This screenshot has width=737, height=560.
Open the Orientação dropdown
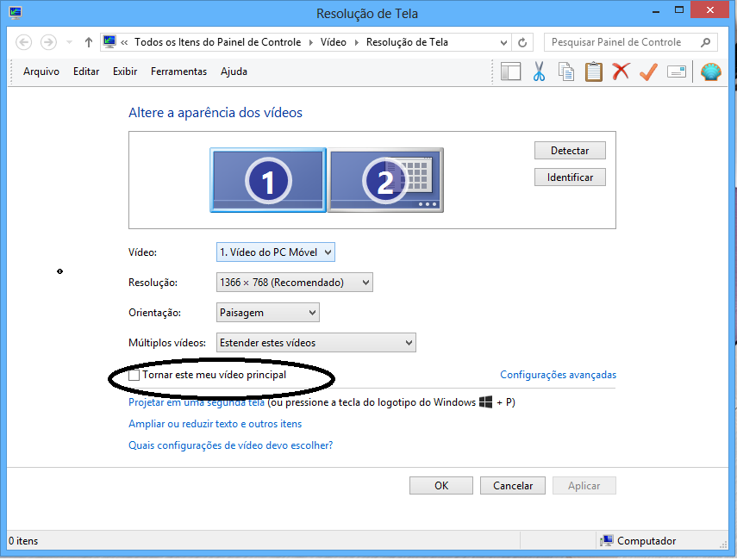(x=267, y=313)
